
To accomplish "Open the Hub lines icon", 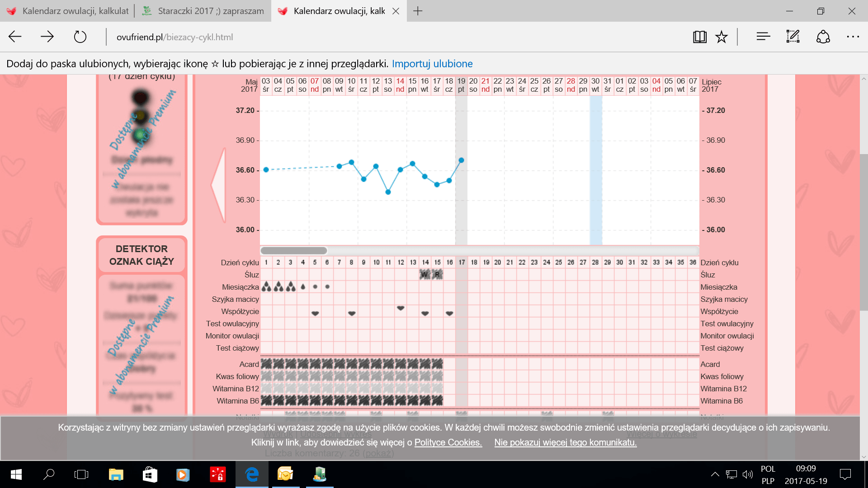I will click(x=763, y=37).
